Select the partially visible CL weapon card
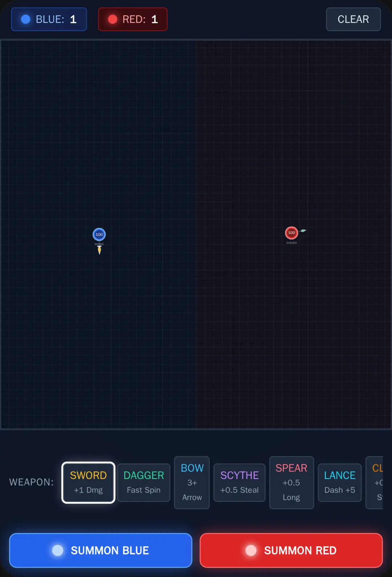This screenshot has width=392, height=577. [x=375, y=483]
